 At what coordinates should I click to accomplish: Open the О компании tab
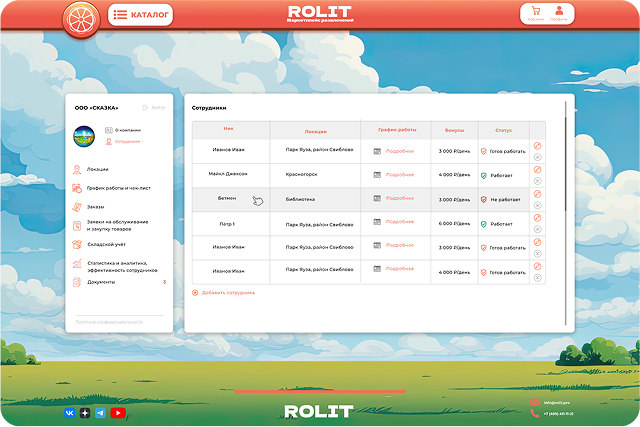click(x=127, y=130)
